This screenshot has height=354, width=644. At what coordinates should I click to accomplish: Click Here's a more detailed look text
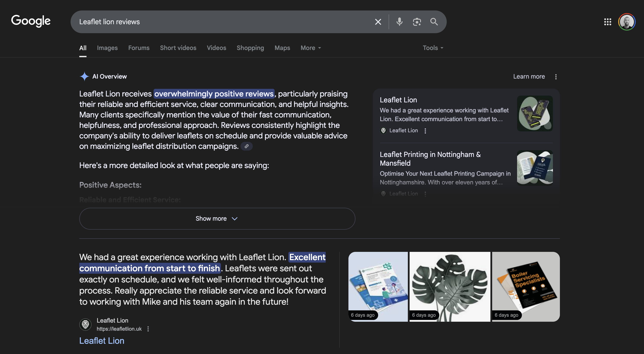point(174,166)
